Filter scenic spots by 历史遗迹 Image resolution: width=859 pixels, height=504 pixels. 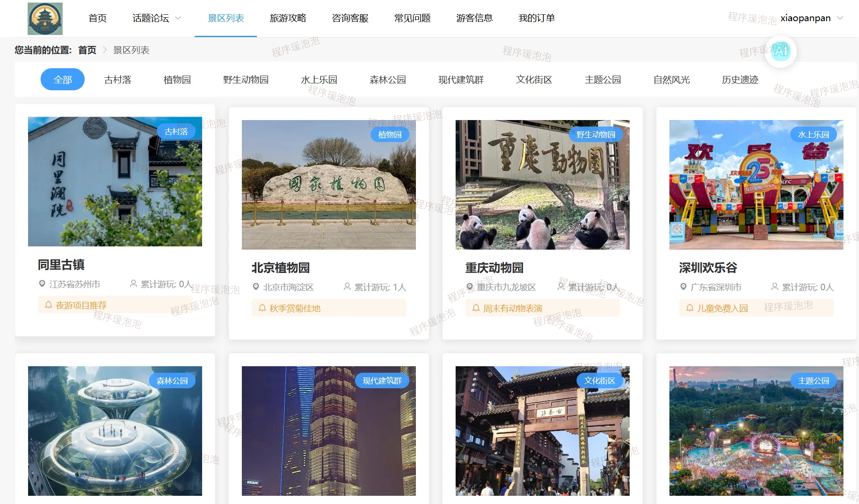coord(740,79)
